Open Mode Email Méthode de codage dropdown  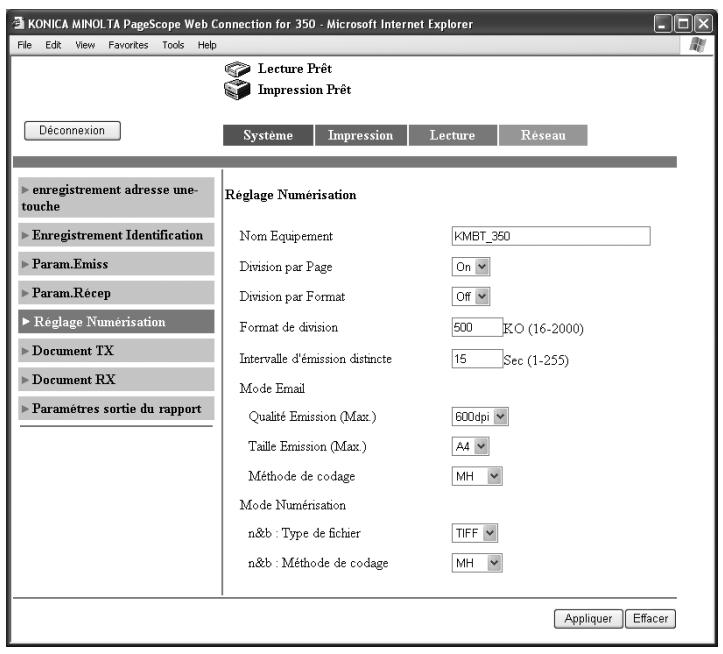coord(477,476)
